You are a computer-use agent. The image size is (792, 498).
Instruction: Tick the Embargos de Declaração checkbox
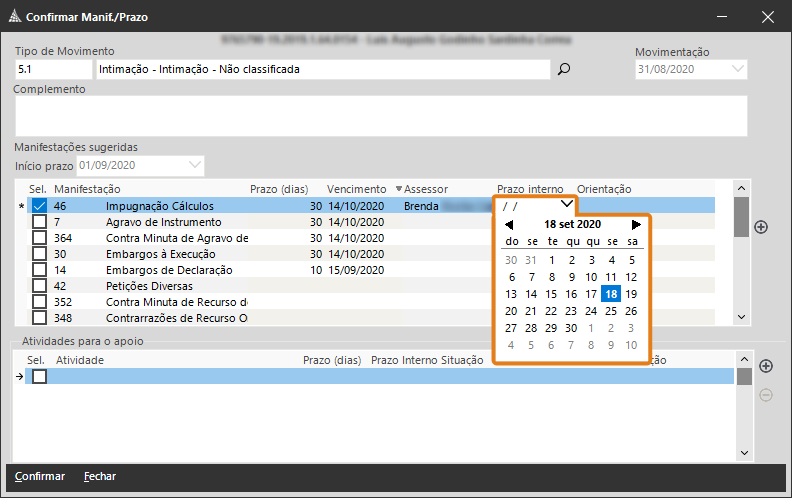[x=39, y=270]
